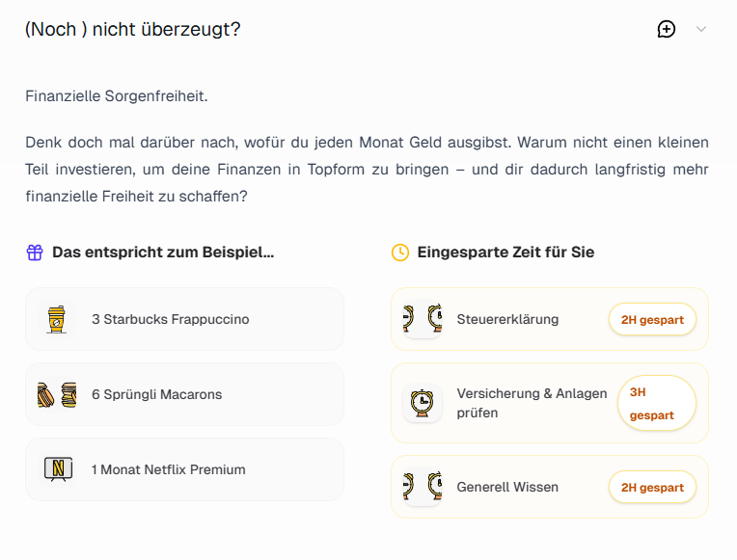Click the Netflix TV icon
The image size is (737, 560).
(58, 469)
